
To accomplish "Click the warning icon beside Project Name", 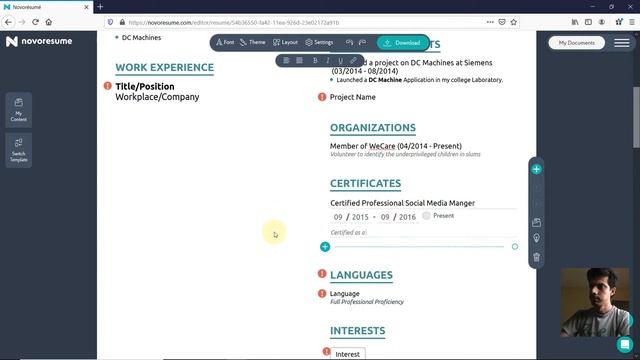I will (x=322, y=97).
